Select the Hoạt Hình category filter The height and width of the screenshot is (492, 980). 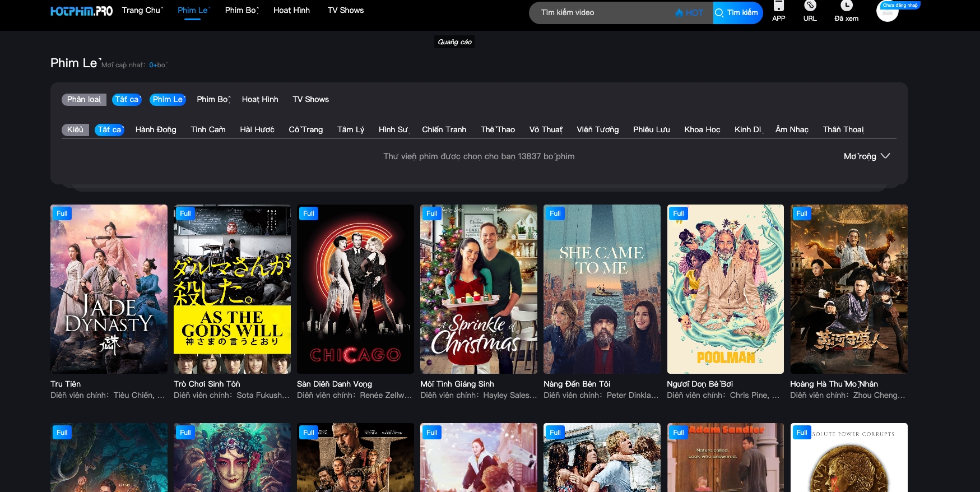[260, 99]
